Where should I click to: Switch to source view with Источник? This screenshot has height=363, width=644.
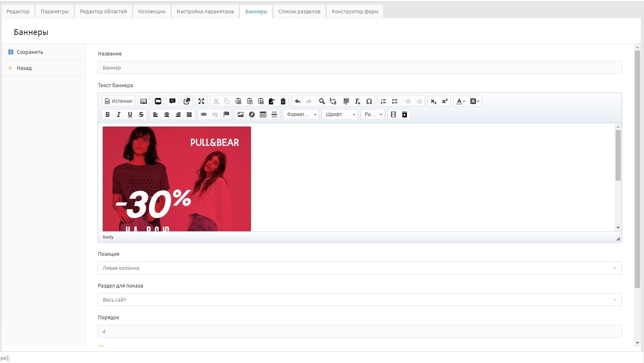[x=118, y=101]
